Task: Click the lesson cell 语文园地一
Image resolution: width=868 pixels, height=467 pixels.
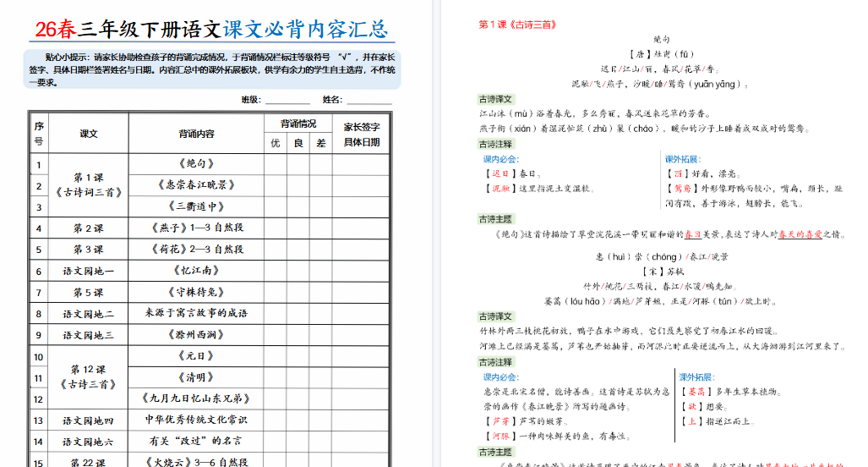Action: point(89,271)
